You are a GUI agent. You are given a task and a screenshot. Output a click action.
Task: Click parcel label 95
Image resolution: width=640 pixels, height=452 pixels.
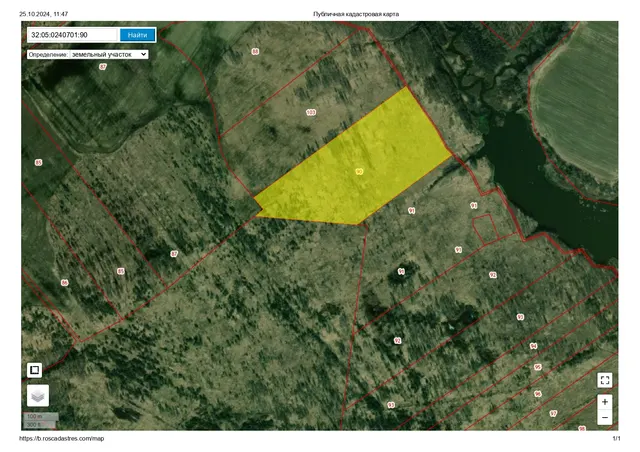coord(538,367)
